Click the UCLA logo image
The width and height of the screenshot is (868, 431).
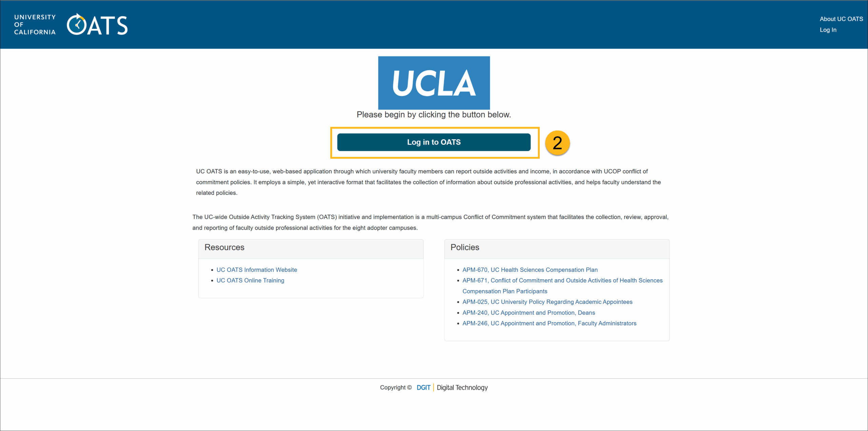coord(434,83)
